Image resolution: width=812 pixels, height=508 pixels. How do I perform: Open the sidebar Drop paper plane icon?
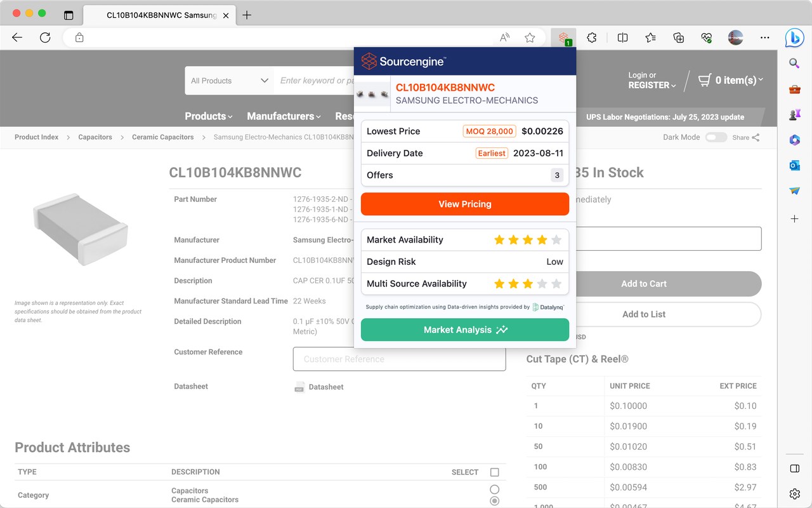click(794, 191)
